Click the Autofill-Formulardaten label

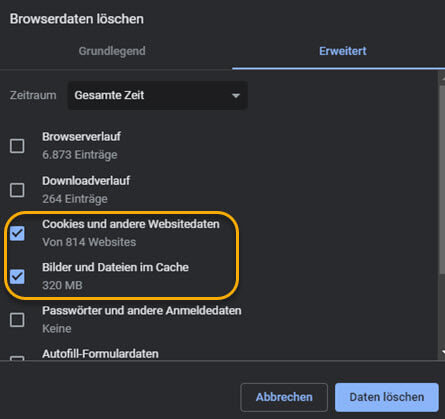100,354
